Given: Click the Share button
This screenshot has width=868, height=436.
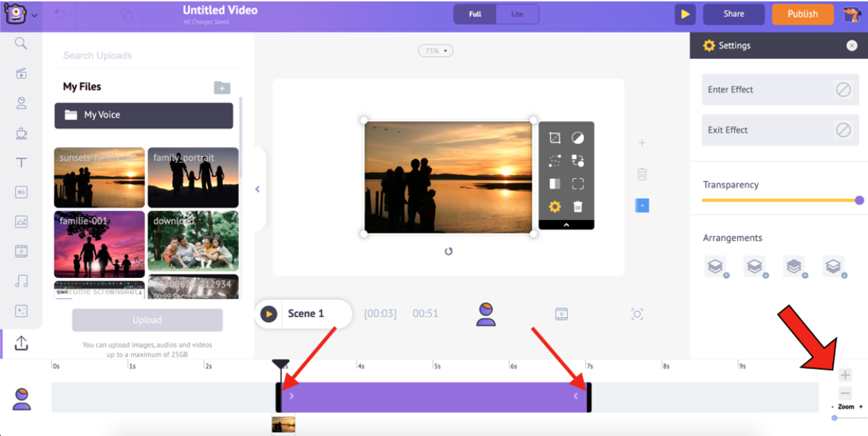Looking at the screenshot, I should click(734, 14).
